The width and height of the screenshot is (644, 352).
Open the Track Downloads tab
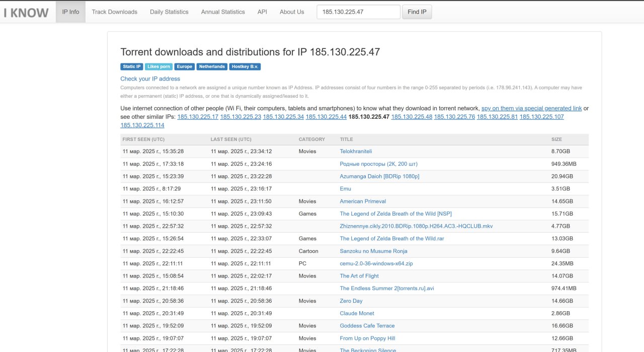tap(114, 12)
